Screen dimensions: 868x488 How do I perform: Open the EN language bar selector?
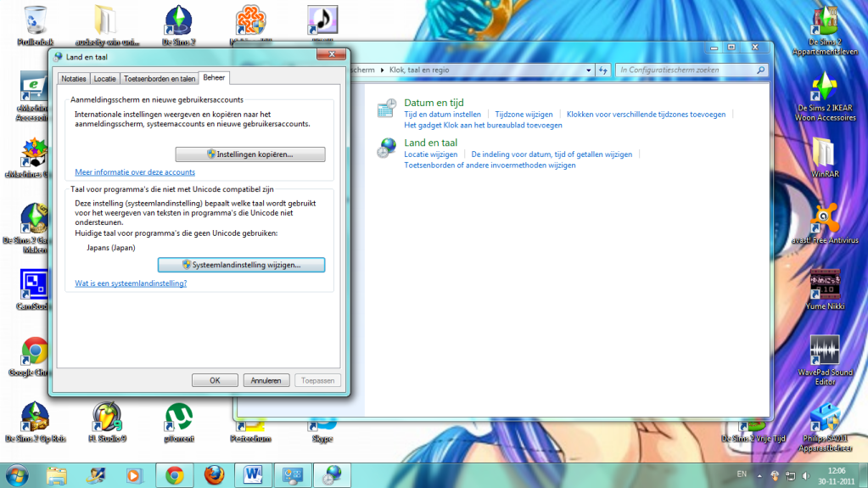741,474
